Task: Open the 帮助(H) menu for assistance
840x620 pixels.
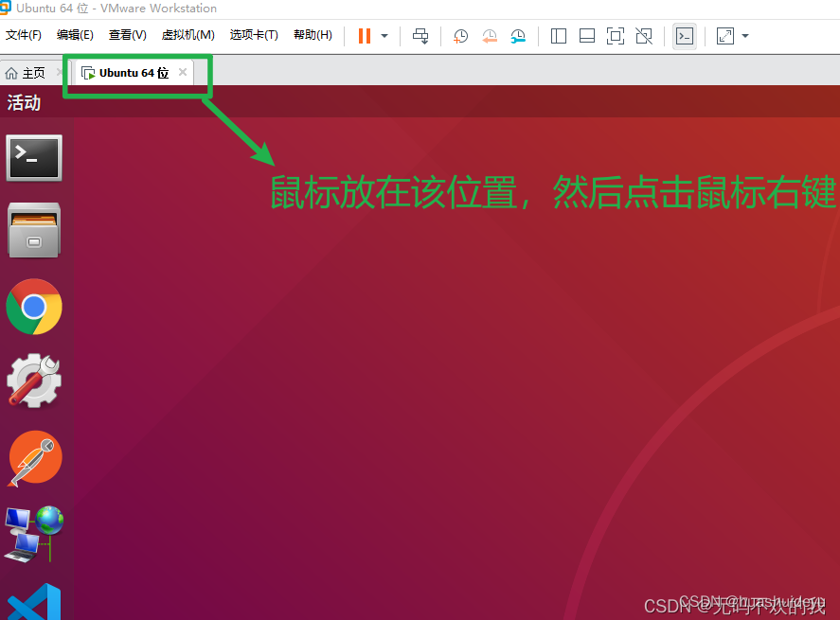Action: pos(313,35)
